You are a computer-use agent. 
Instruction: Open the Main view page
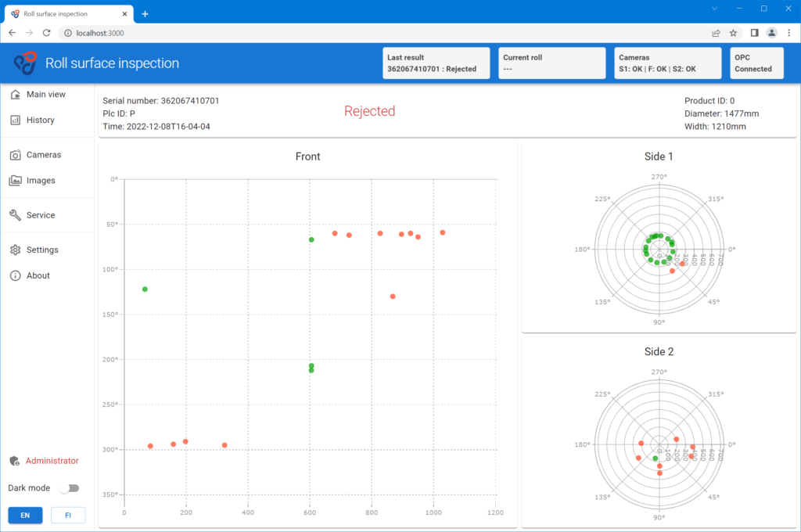(x=47, y=95)
